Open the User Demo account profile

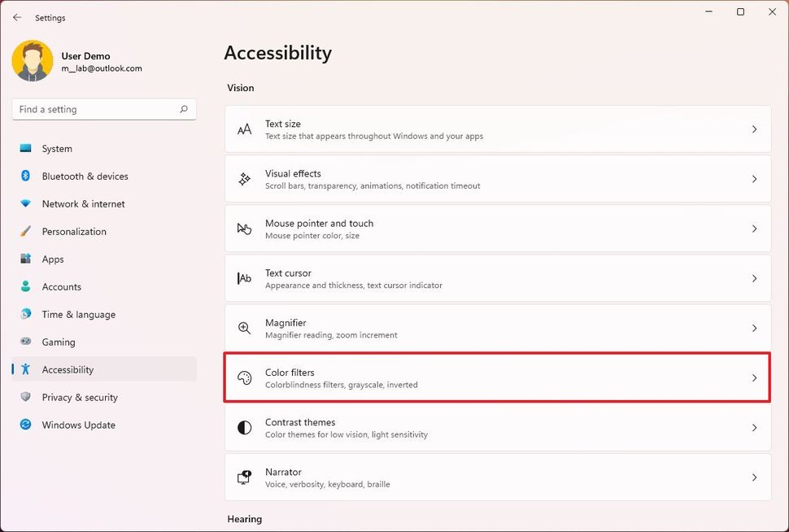pos(85,61)
